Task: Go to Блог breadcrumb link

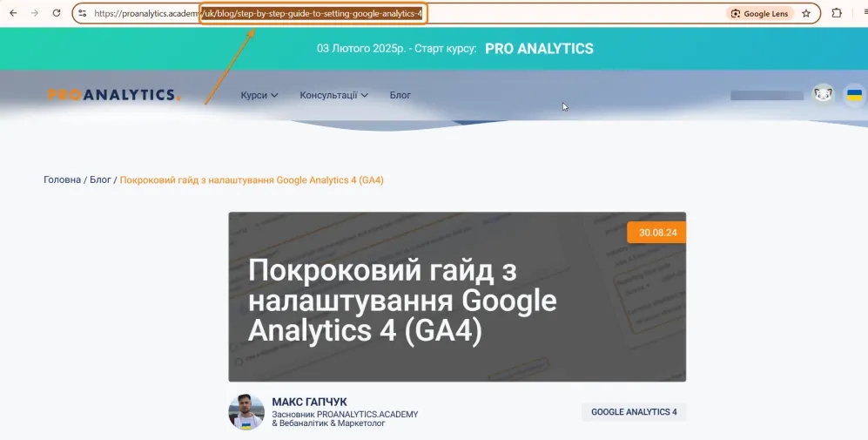Action: (100, 179)
